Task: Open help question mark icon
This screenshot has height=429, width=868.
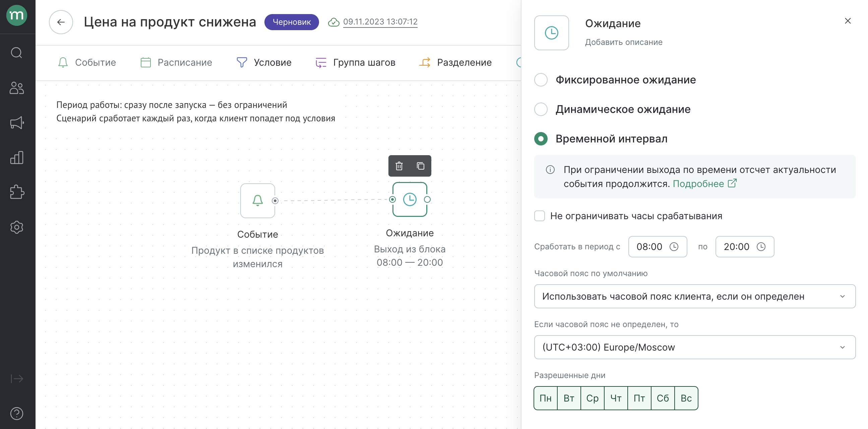Action: (16, 414)
